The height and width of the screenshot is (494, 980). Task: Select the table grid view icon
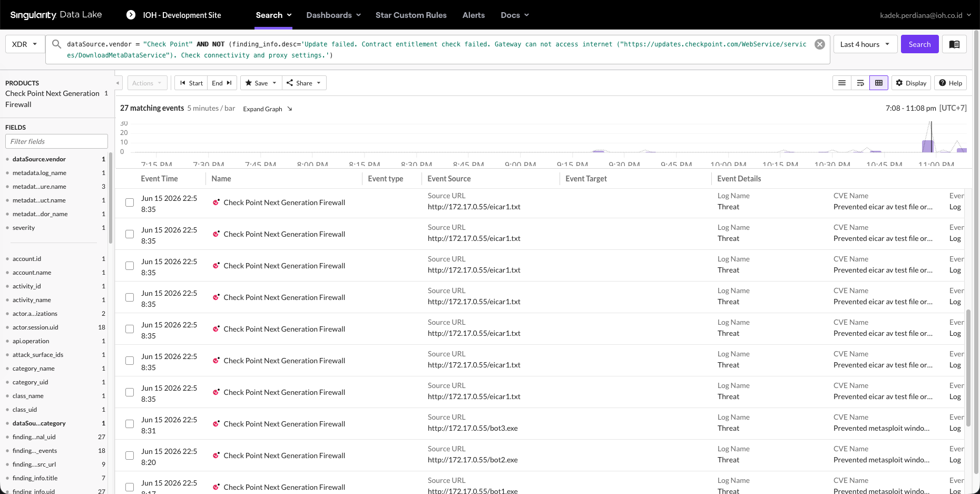(x=879, y=83)
